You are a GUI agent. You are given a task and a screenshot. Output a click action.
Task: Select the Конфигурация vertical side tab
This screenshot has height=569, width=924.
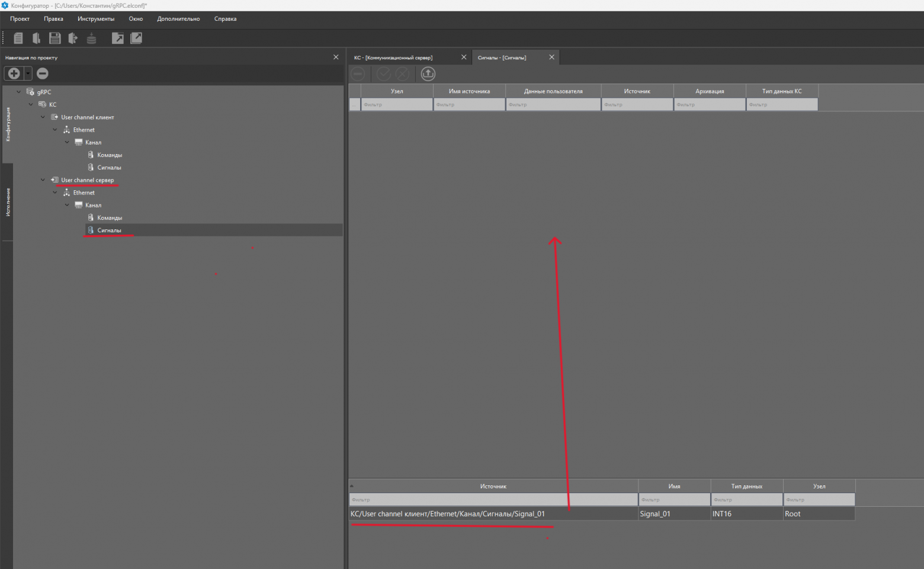[8, 124]
